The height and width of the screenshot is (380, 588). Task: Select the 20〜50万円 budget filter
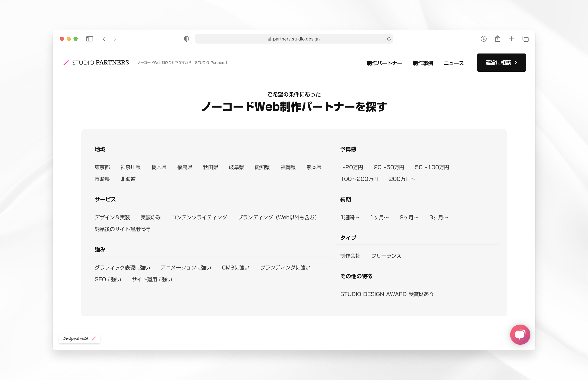point(389,167)
